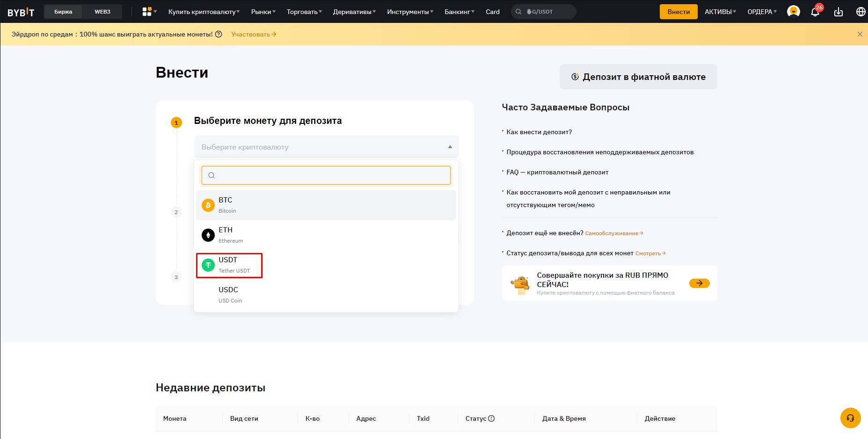The image size is (868, 439).
Task: Click the Адрес column header
Action: coord(366,418)
